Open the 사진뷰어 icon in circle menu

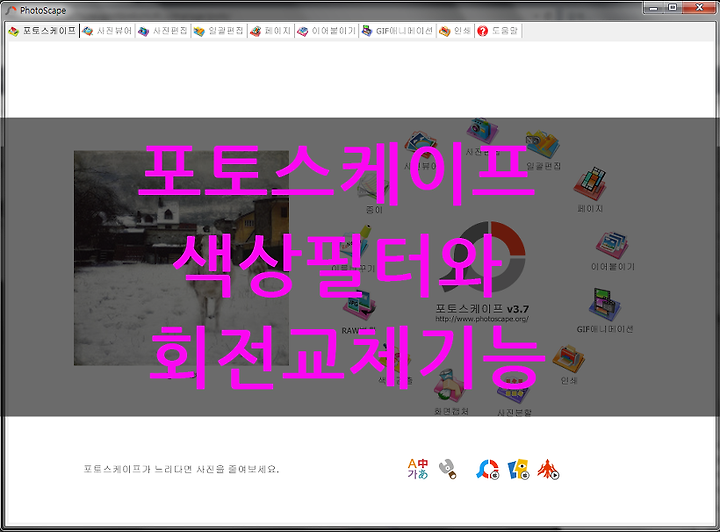(x=420, y=145)
